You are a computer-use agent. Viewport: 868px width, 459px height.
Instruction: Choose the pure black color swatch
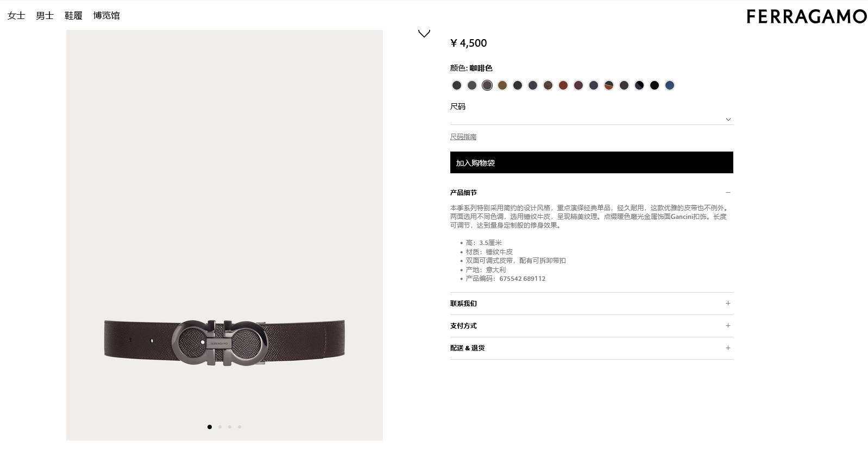click(655, 85)
